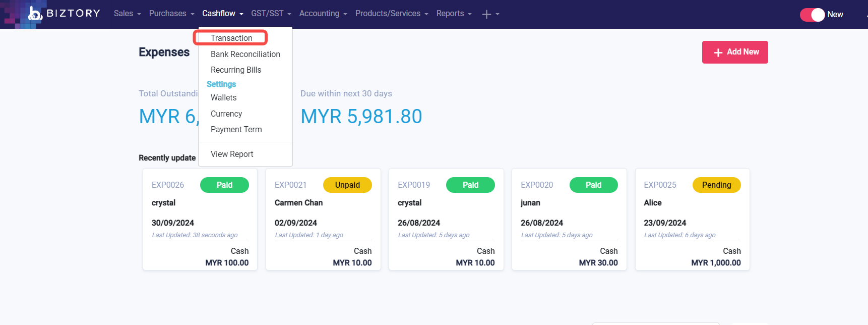The width and height of the screenshot is (868, 325).
Task: Click the Paid badge on EXP0026
Action: click(224, 185)
